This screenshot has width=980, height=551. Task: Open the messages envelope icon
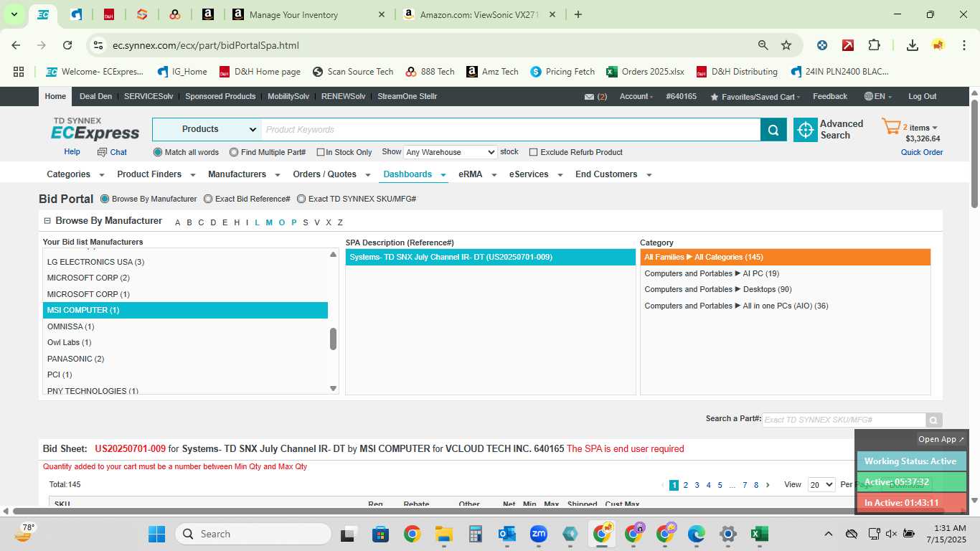point(589,97)
